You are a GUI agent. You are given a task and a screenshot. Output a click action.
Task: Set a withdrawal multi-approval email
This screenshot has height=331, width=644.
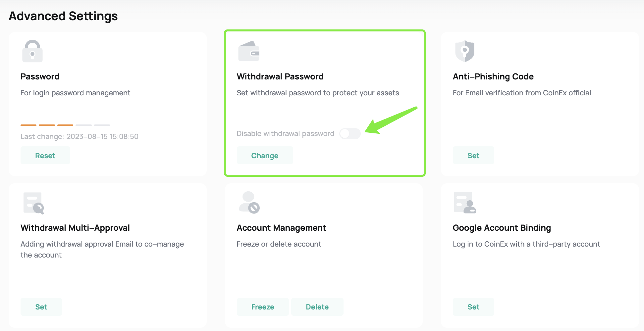(x=41, y=307)
